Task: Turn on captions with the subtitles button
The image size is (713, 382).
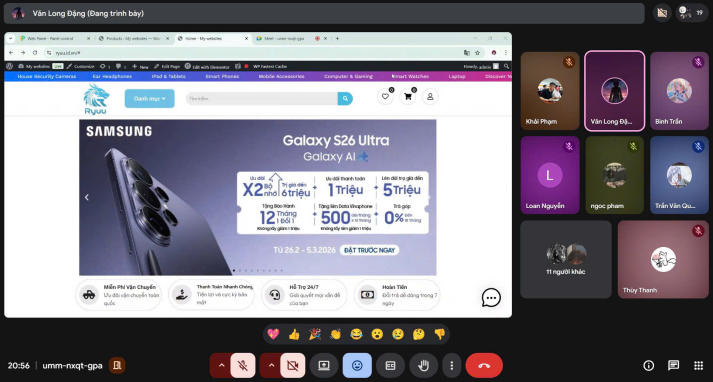Action: (390, 365)
